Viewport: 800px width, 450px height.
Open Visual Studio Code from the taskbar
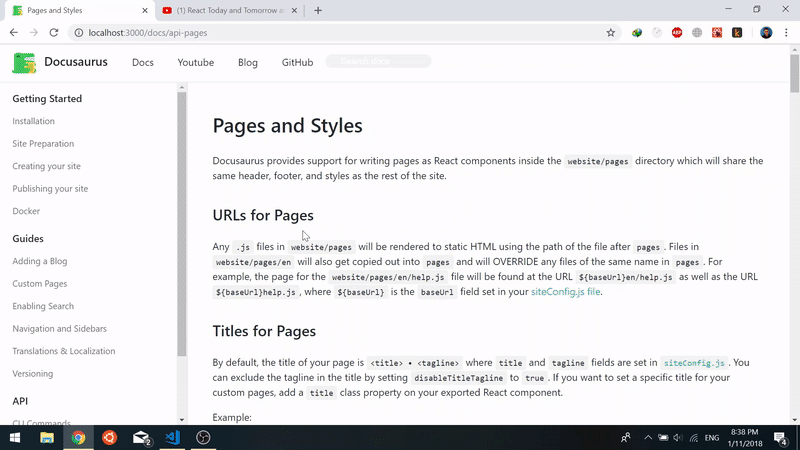(x=172, y=438)
